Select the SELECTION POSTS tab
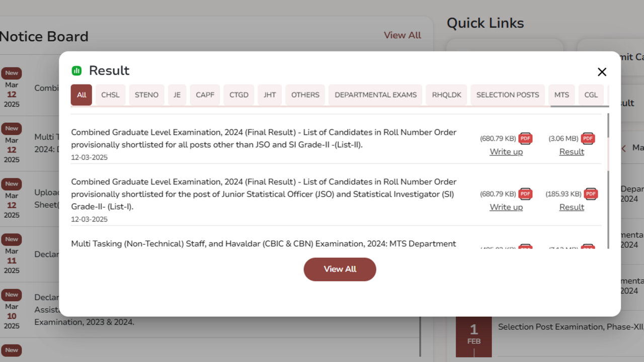The image size is (644, 362). point(507,95)
